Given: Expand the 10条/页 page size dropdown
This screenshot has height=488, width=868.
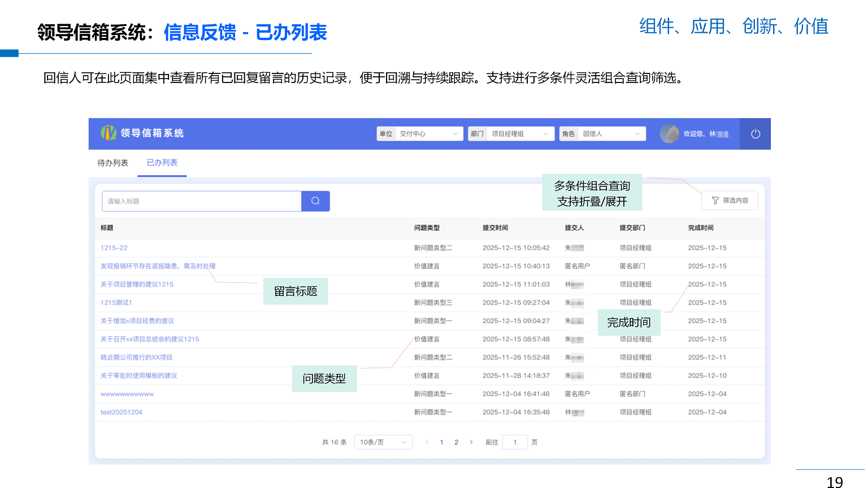Looking at the screenshot, I should pyautogui.click(x=383, y=442).
